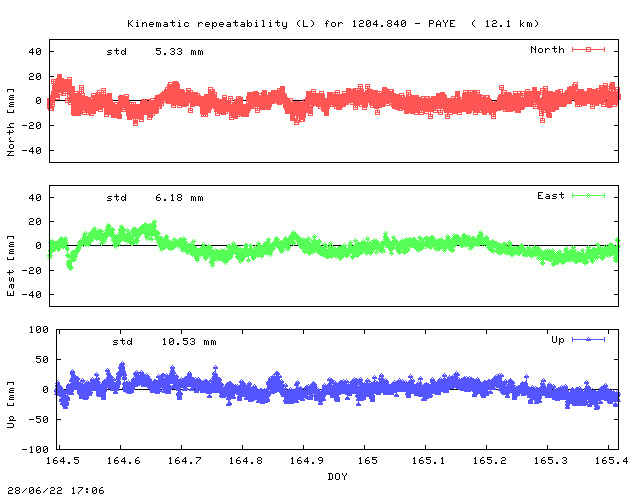640x496 pixels.
Task: Click the 'std 5.33 mm' value in North plot
Action: (155, 52)
